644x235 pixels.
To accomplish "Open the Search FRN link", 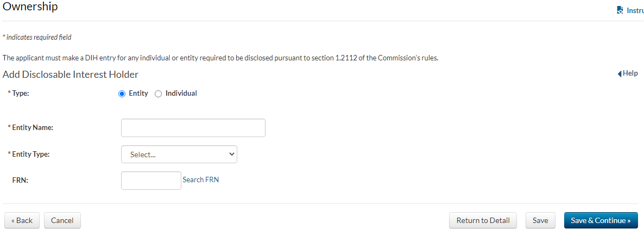I will 201,180.
